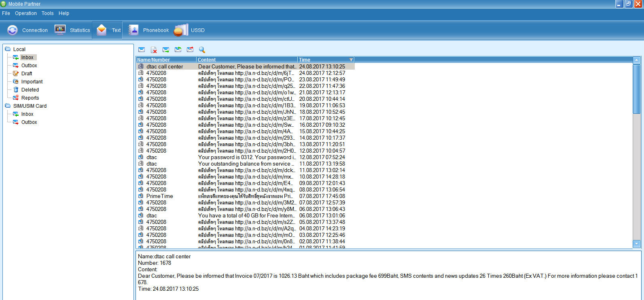Click the New Message envelope icon
Screen dimensions: 644x300
click(142, 50)
